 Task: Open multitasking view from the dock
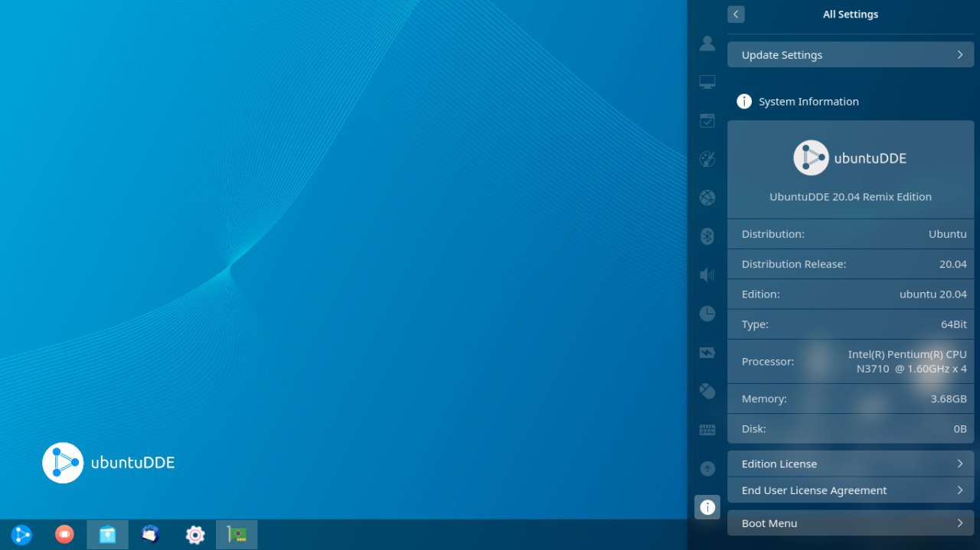[x=64, y=535]
